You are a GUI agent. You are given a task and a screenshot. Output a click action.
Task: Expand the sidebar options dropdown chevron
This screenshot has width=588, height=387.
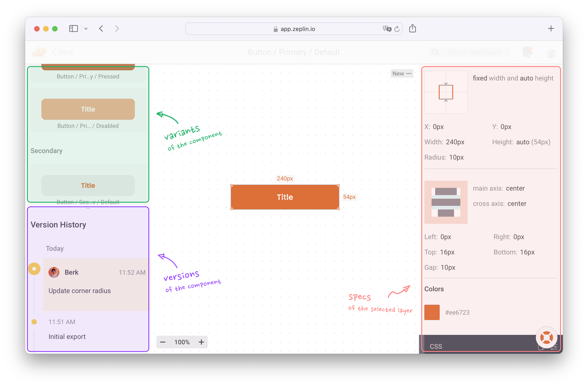(x=86, y=29)
